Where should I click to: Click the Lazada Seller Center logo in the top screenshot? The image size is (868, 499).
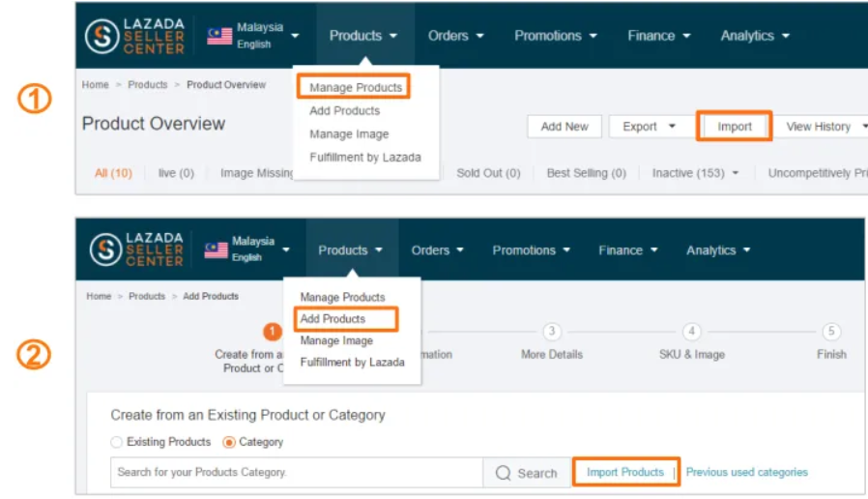point(134,36)
